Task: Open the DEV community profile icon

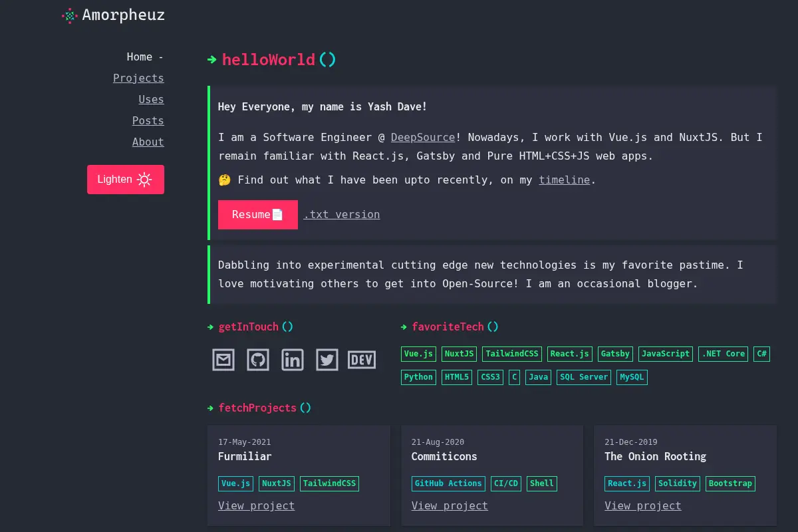Action: (x=362, y=360)
